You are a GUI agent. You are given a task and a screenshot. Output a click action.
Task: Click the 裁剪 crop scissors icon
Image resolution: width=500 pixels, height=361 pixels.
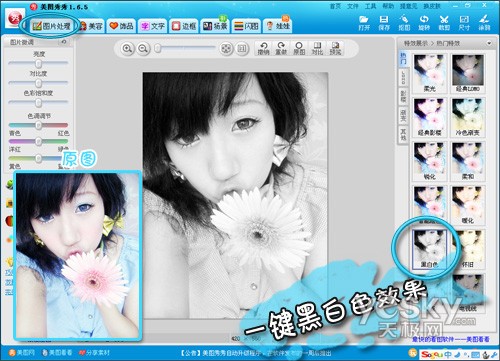444,23
